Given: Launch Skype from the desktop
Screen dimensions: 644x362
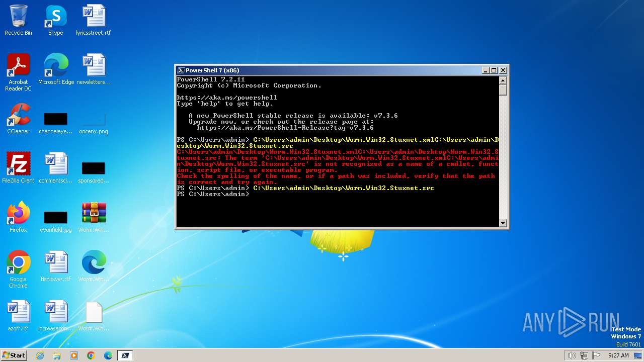Looking at the screenshot, I should (x=56, y=20).
